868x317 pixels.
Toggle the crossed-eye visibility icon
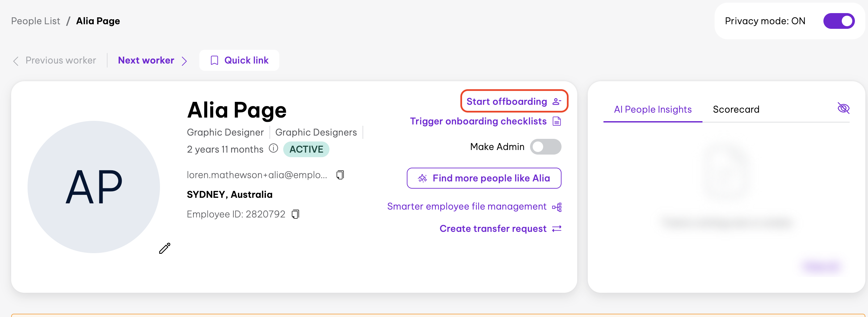coord(843,108)
